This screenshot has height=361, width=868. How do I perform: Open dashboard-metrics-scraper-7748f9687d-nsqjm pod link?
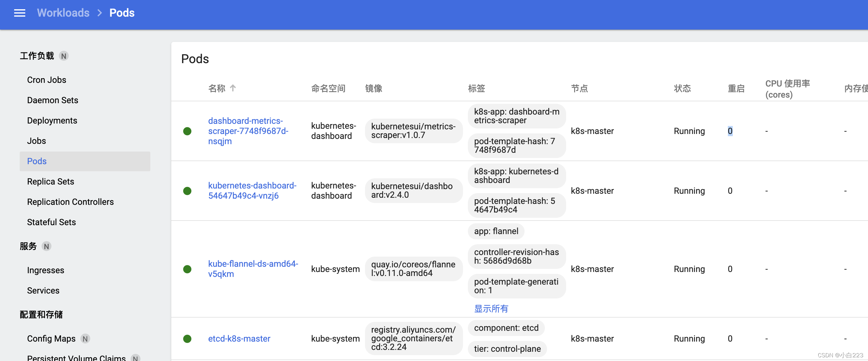pyautogui.click(x=248, y=131)
